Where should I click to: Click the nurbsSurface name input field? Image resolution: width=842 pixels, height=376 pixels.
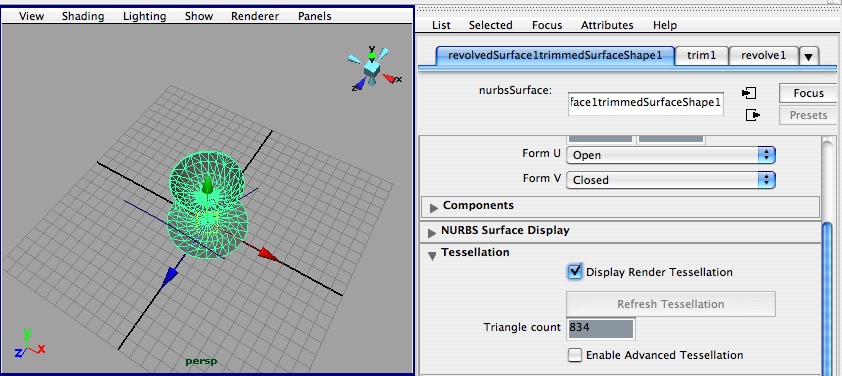pyautogui.click(x=645, y=103)
